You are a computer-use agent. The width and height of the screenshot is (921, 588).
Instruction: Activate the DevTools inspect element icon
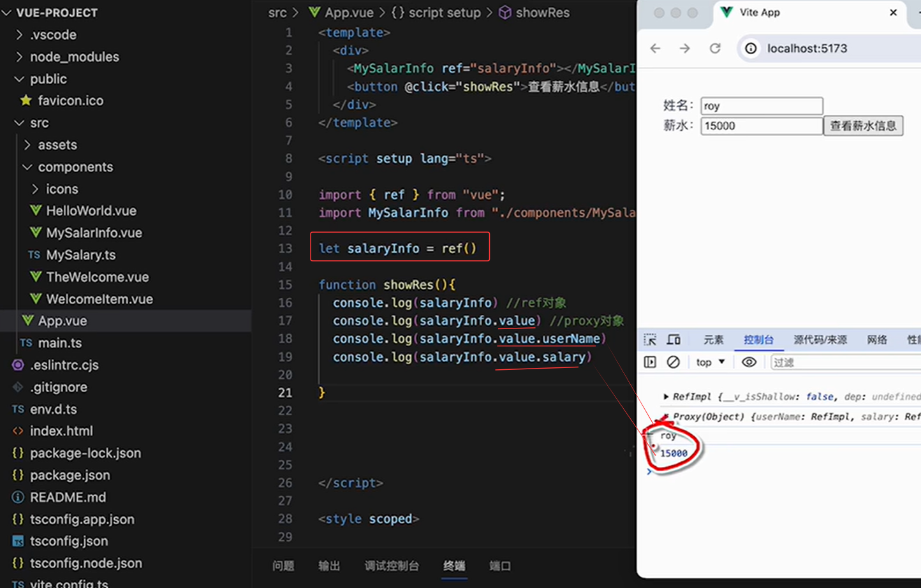[x=650, y=340]
